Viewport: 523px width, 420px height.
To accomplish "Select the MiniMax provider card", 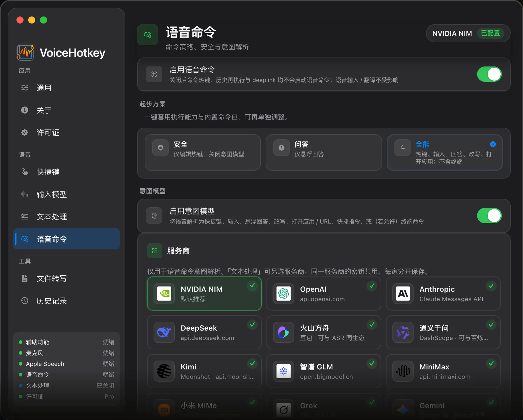I will coord(443,371).
